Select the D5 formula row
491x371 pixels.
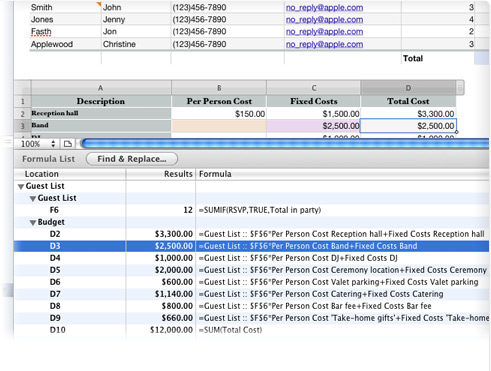tap(252, 270)
